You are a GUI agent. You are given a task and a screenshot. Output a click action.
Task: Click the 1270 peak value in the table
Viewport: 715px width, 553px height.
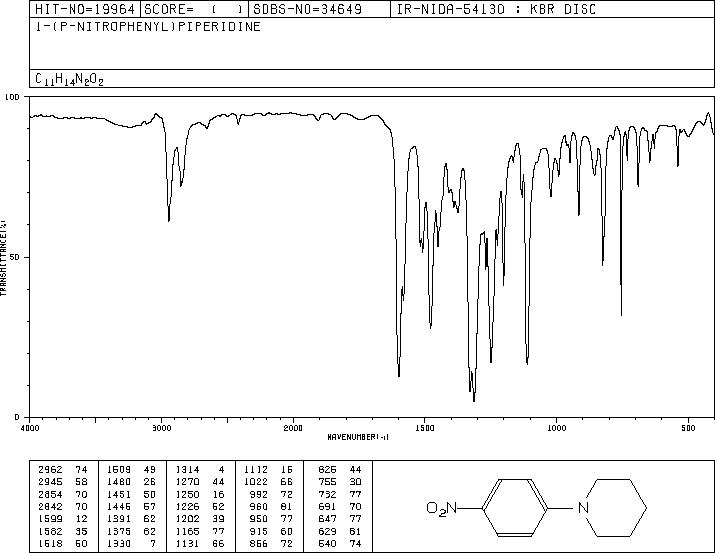[187, 482]
